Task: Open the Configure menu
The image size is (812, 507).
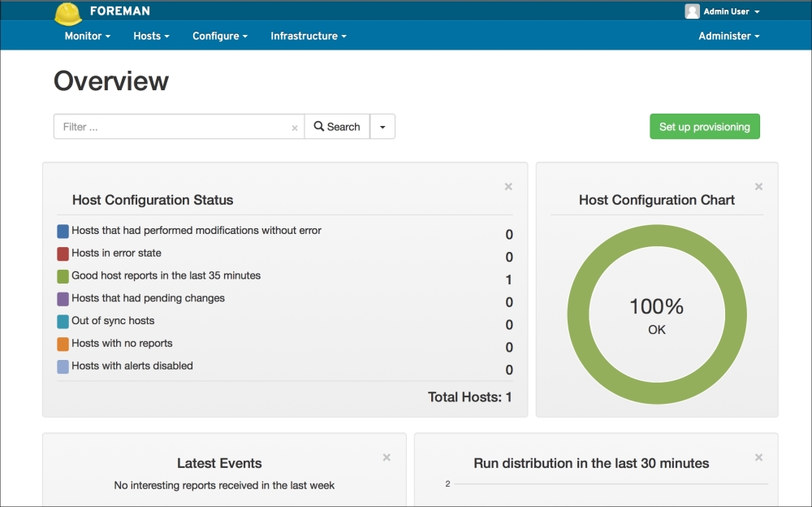Action: [x=219, y=36]
